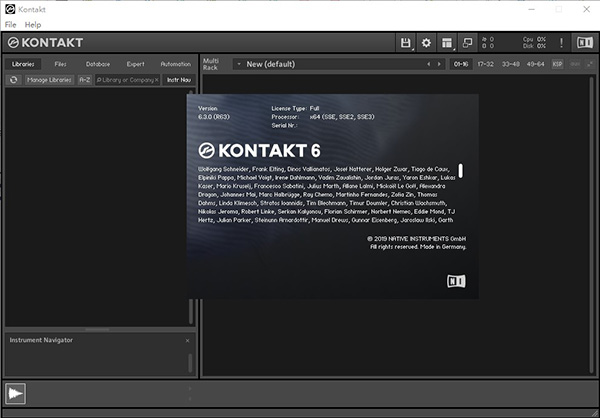This screenshot has width=600, height=418.
Task: Toggle the Instr Nav button
Action: point(178,79)
